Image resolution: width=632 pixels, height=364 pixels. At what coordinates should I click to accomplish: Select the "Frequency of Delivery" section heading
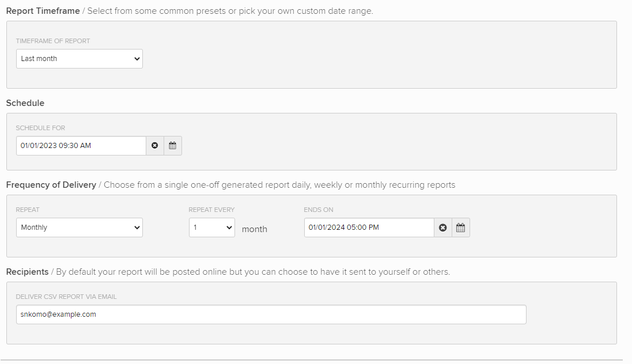coord(51,185)
